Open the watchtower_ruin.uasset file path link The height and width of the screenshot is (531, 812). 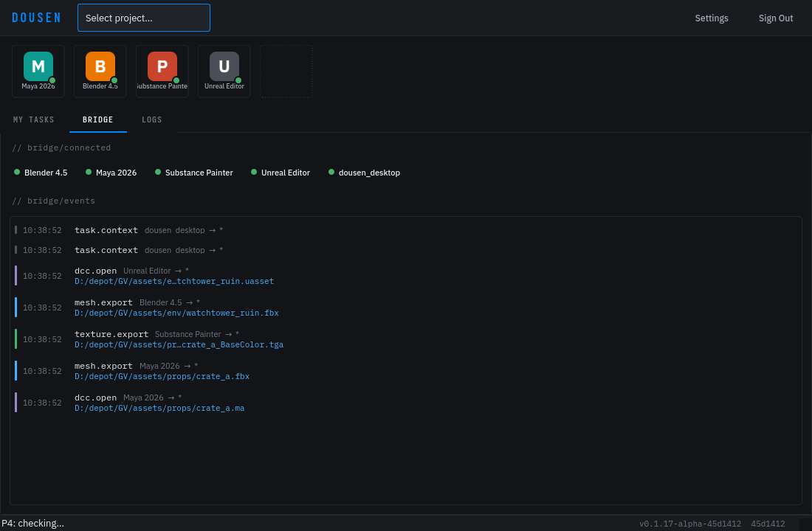click(174, 281)
